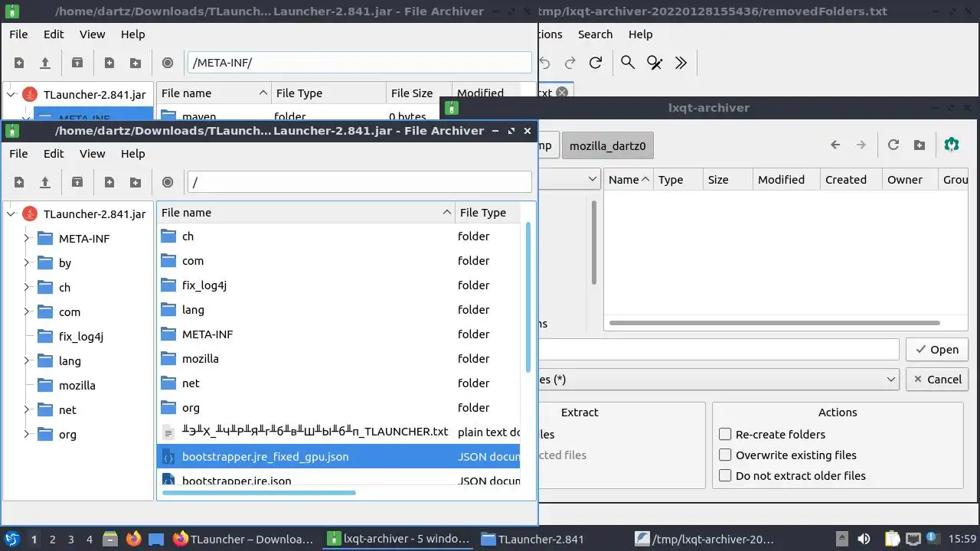The height and width of the screenshot is (551, 980).
Task: Click the Stop circle icon in front File Archiver
Action: pos(168,182)
